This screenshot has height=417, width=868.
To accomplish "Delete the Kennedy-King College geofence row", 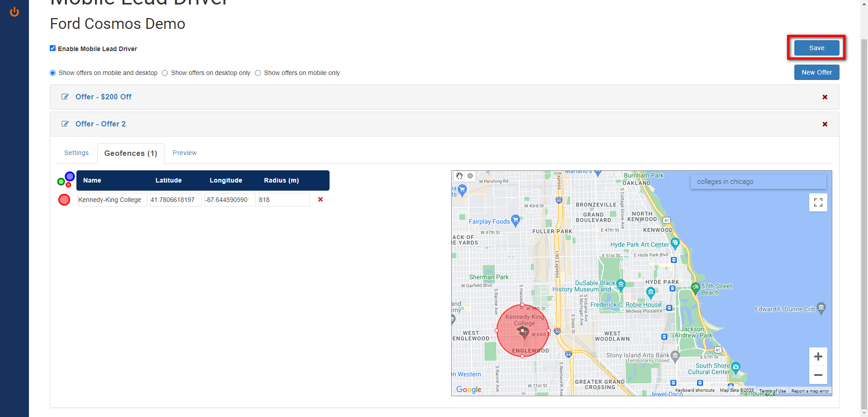I will click(321, 200).
